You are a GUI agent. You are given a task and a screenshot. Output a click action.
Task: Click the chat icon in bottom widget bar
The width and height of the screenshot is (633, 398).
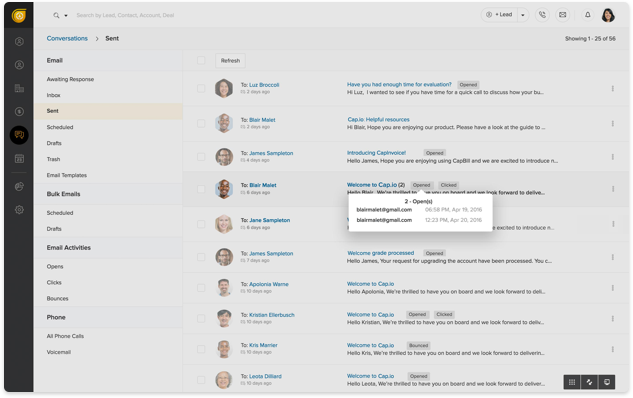(606, 382)
